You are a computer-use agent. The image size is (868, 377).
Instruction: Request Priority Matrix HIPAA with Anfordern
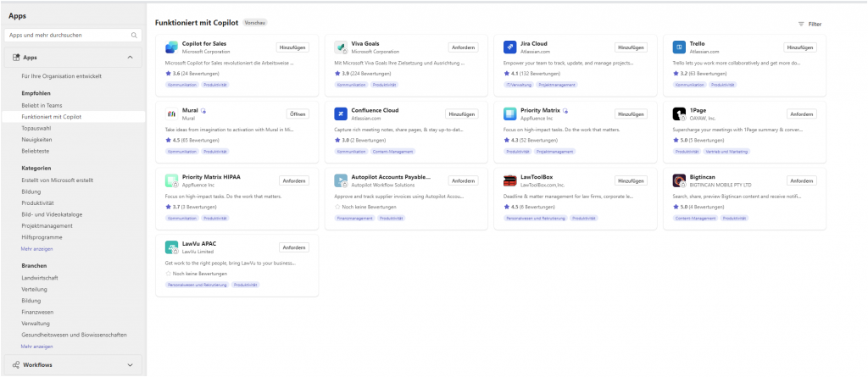pos(294,180)
